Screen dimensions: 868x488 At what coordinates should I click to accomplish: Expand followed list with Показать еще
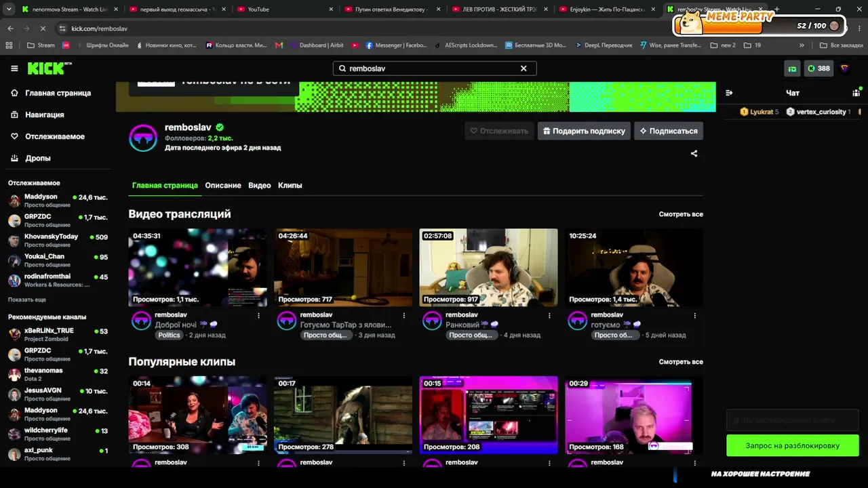pos(27,300)
